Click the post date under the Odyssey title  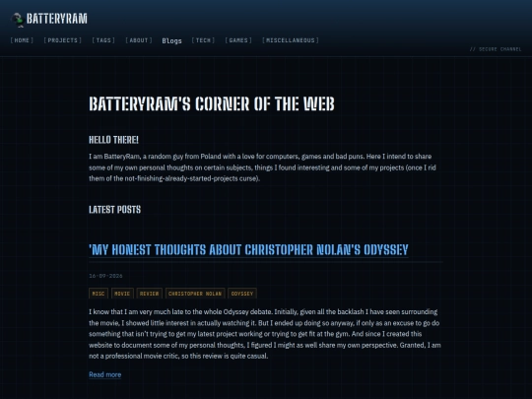coord(105,276)
